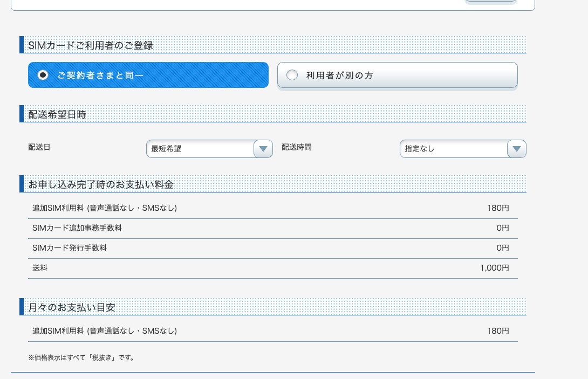Click the monthly 追加SIM利用料 180円 amount
This screenshot has width=588, height=379.
click(x=497, y=331)
